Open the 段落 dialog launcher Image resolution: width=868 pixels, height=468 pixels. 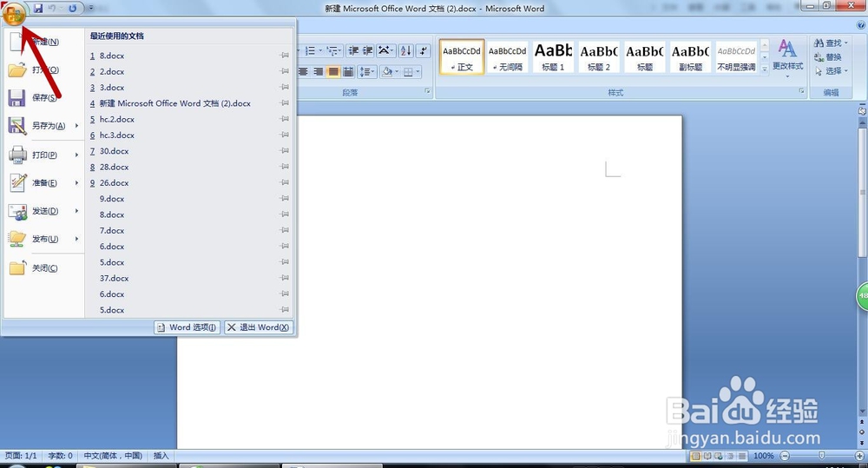tap(427, 91)
